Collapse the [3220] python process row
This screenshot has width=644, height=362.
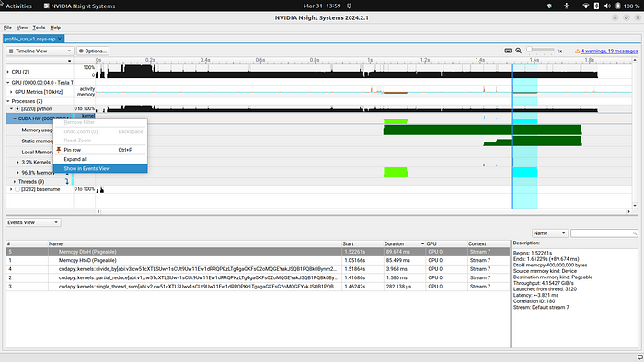(x=11, y=109)
